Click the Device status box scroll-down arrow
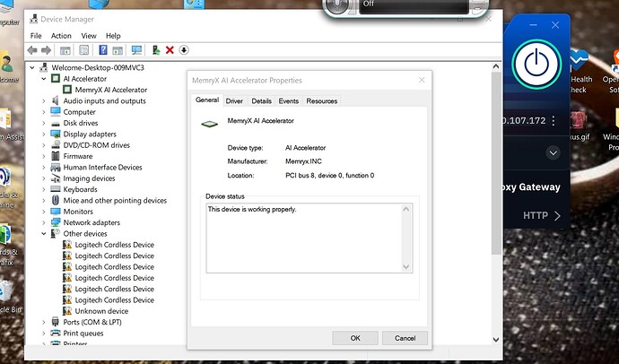619x364 pixels. (405, 266)
